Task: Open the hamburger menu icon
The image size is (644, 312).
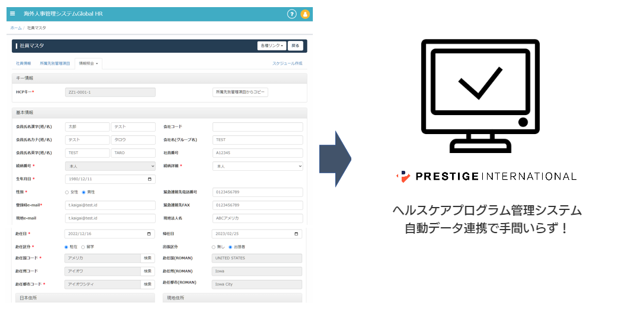Action: [13, 14]
